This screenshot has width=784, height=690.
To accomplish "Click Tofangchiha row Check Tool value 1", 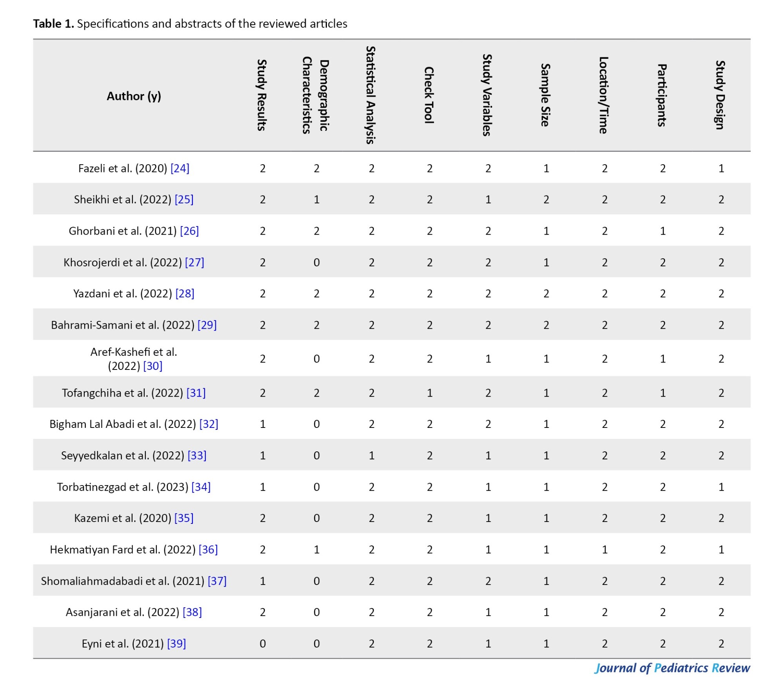I will click(x=430, y=393).
